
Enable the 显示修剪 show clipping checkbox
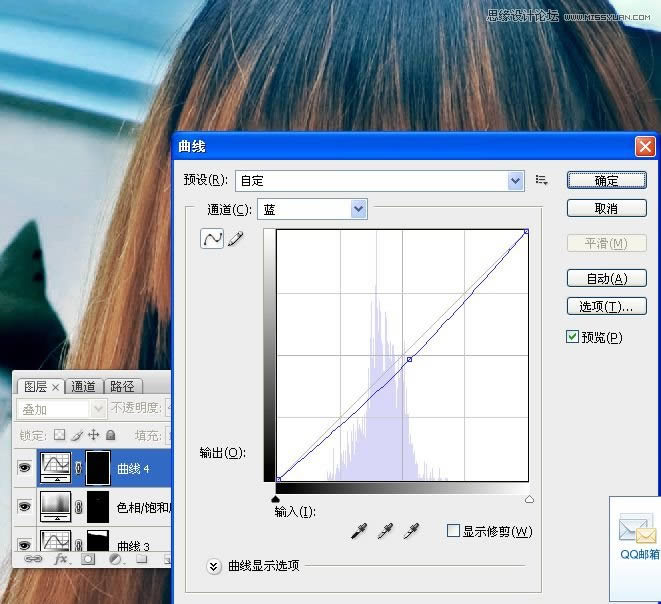(454, 531)
